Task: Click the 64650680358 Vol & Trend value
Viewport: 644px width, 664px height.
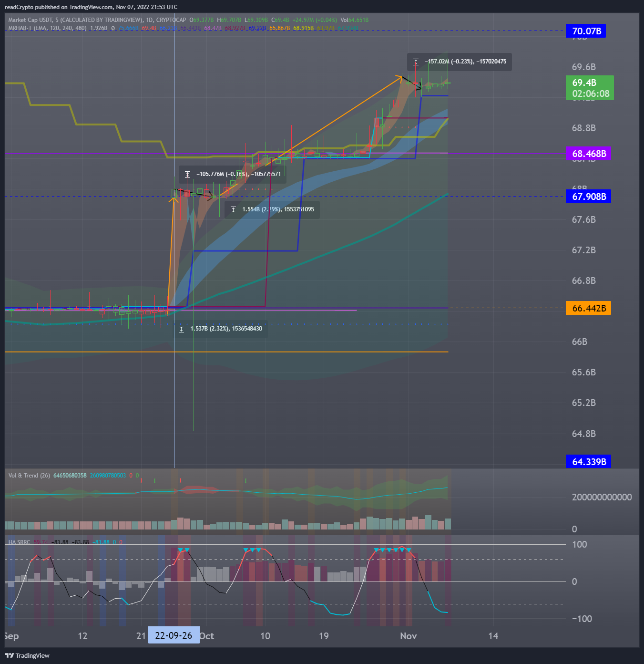Action: [70, 476]
